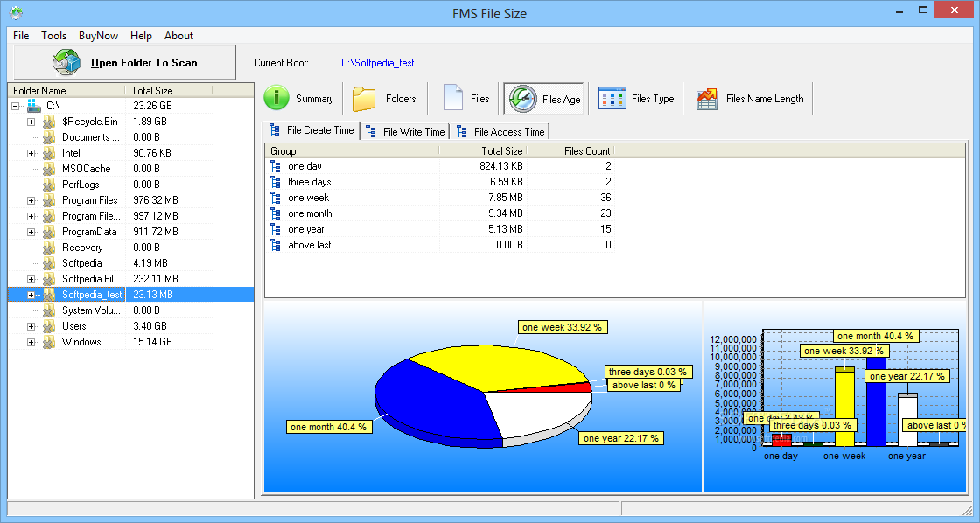
Task: Expand the ProgramData tree node
Action: pos(31,232)
